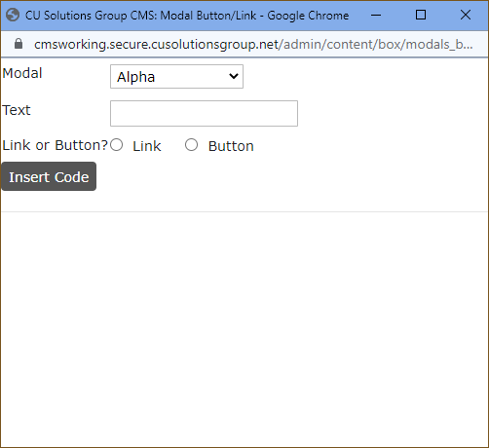Click the empty page area below the divider
The image size is (489, 448).
point(244,328)
